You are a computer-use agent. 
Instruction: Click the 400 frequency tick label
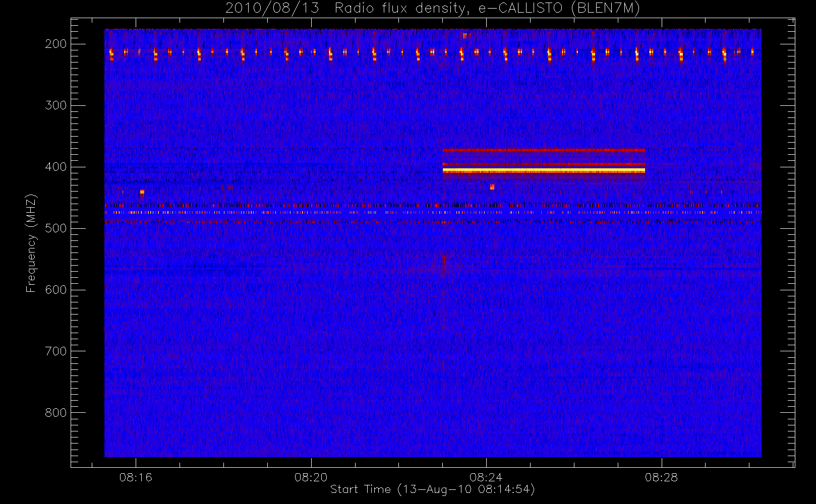pos(56,167)
